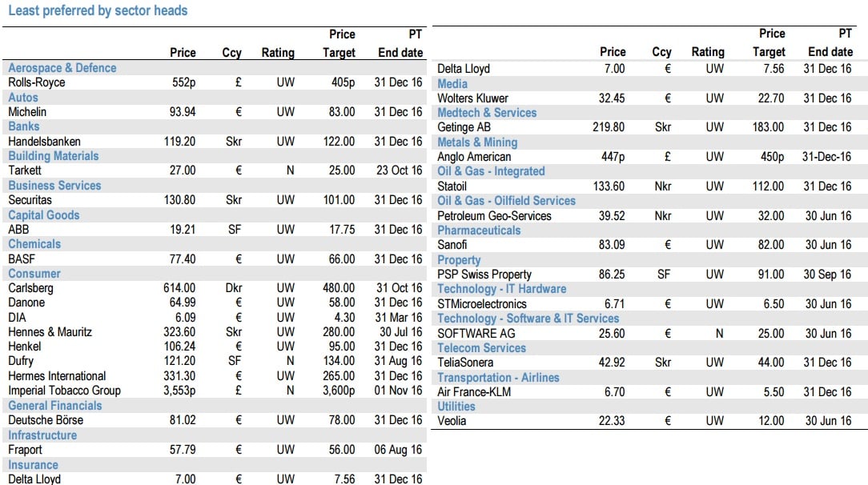Click the Veolia company name
Image resolution: width=868 pixels, height=485 pixels.
[452, 421]
